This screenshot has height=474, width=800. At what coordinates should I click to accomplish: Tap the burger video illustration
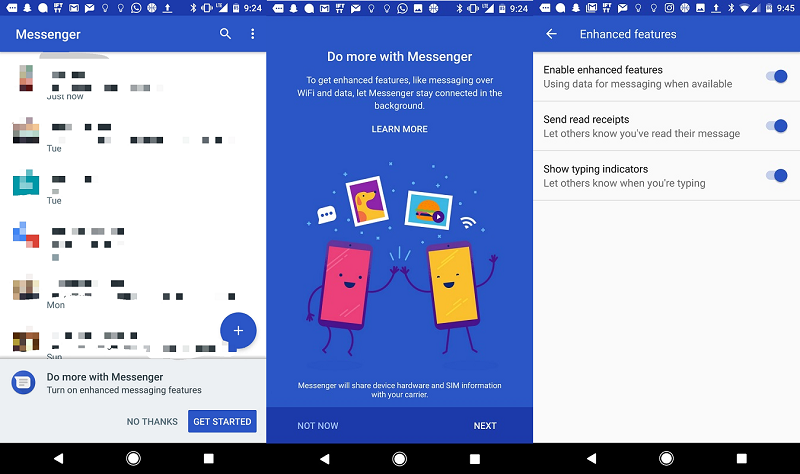point(429,210)
